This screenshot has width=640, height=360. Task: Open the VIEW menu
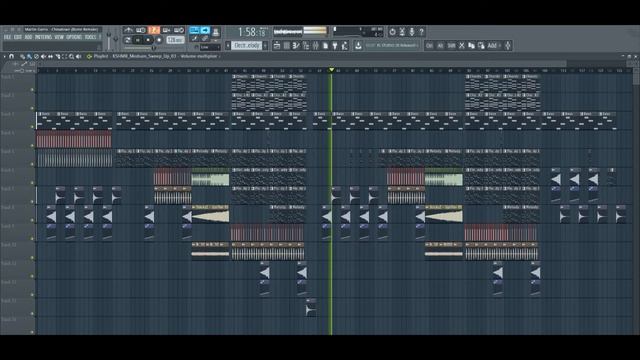click(x=59, y=37)
